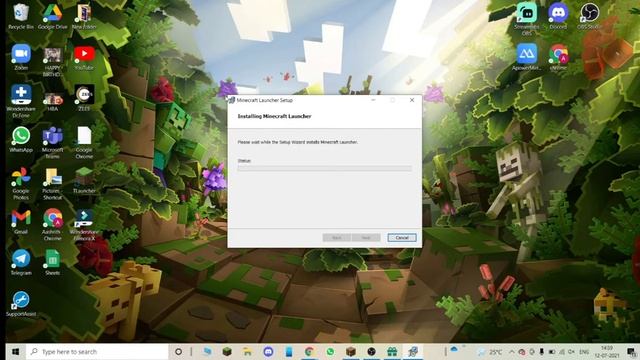Open Cortana circle on taskbar
The width and height of the screenshot is (640, 360).
click(x=178, y=351)
